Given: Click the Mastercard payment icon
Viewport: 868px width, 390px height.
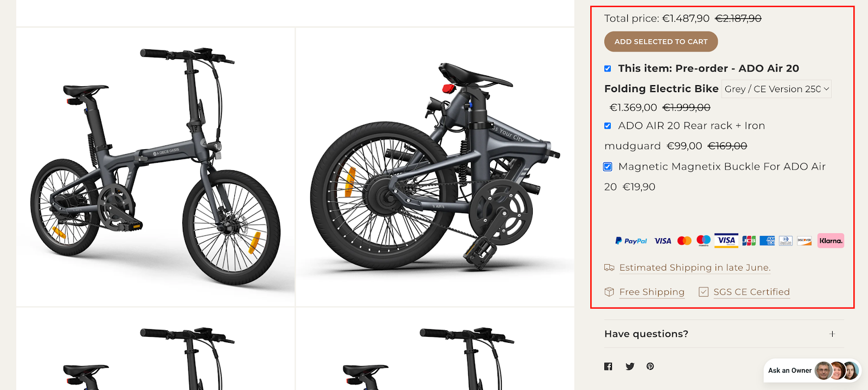Looking at the screenshot, I should (685, 240).
